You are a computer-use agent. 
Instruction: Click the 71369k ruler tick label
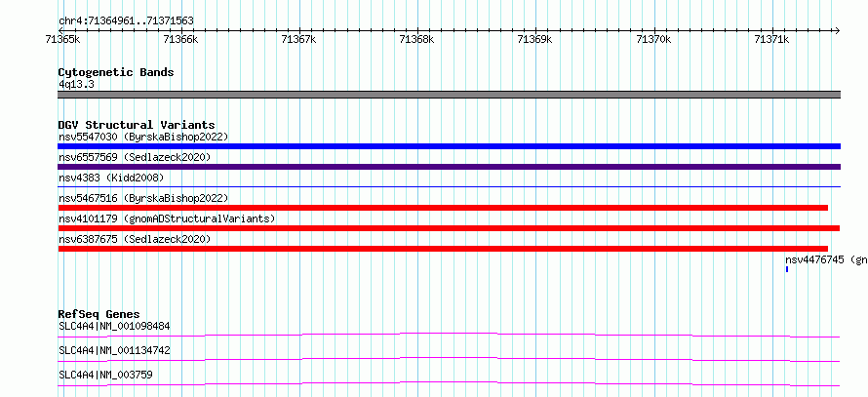click(534, 40)
